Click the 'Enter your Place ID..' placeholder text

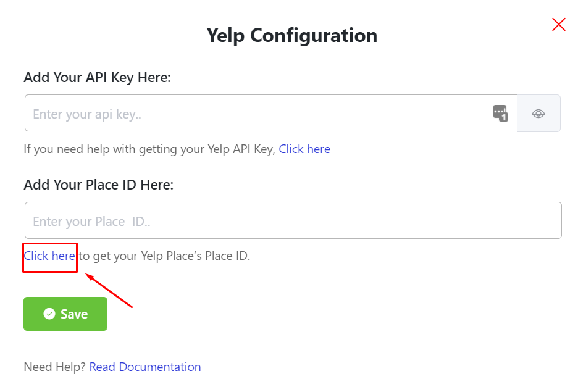click(91, 222)
